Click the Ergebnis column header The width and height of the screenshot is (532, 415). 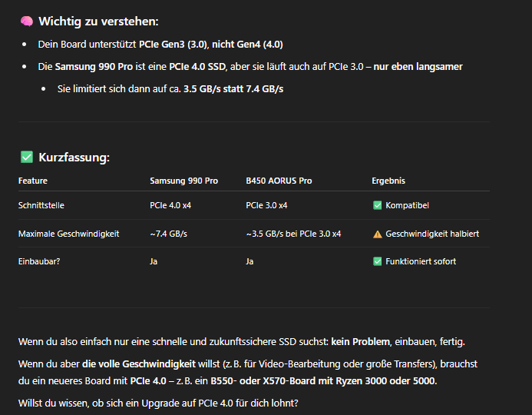388,181
